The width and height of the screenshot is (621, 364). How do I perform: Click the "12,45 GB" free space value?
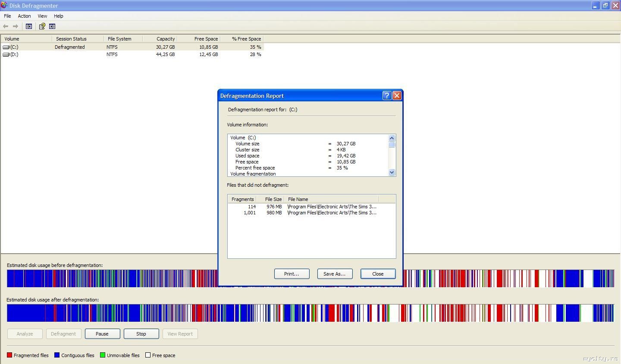209,54
